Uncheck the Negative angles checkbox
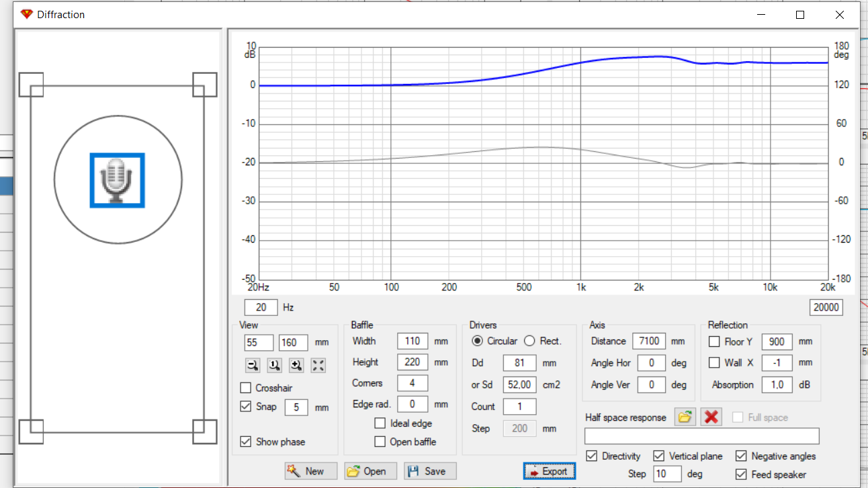The height and width of the screenshot is (488, 868). click(741, 456)
